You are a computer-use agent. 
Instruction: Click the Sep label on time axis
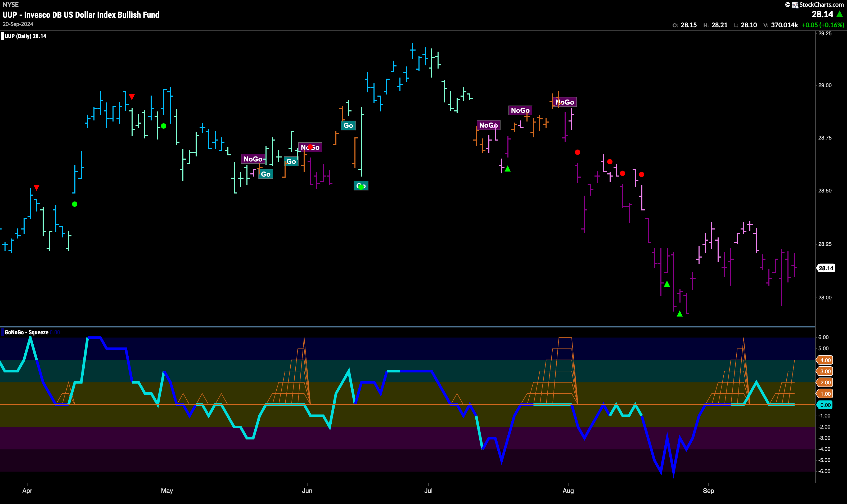709,490
